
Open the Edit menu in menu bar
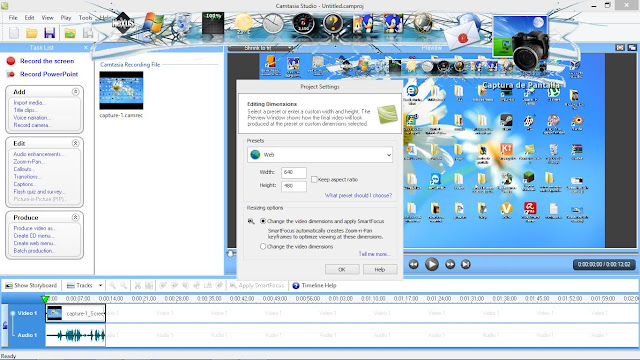pyautogui.click(x=29, y=18)
